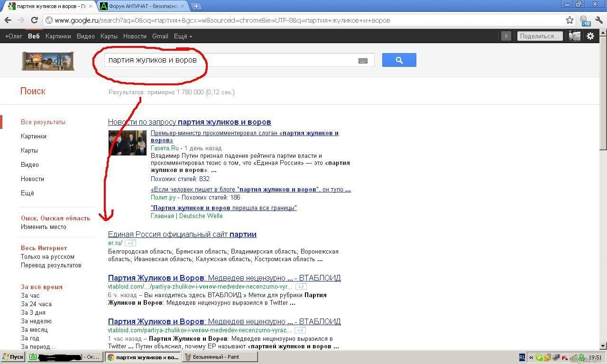Click the Google settings gear icon
607x364 pixels.
pos(590,36)
